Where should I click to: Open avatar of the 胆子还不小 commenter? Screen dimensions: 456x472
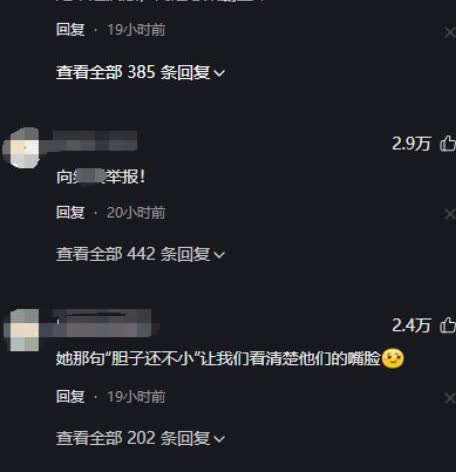21,330
